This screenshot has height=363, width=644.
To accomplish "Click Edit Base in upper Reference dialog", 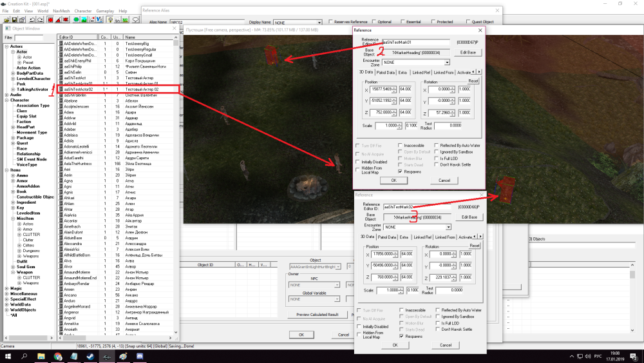I will coord(468,53).
